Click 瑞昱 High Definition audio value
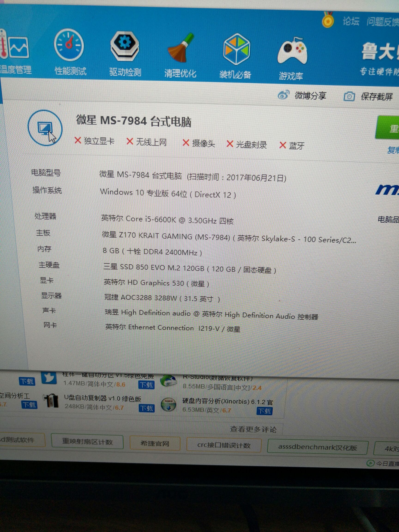This screenshot has height=532, width=399. pos(212,314)
